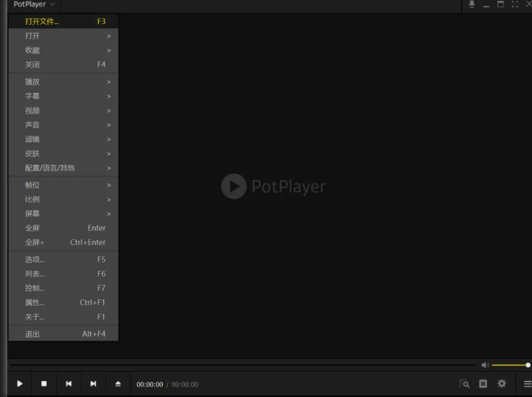
Task: Open 属性... properties entry
Action: tap(64, 302)
